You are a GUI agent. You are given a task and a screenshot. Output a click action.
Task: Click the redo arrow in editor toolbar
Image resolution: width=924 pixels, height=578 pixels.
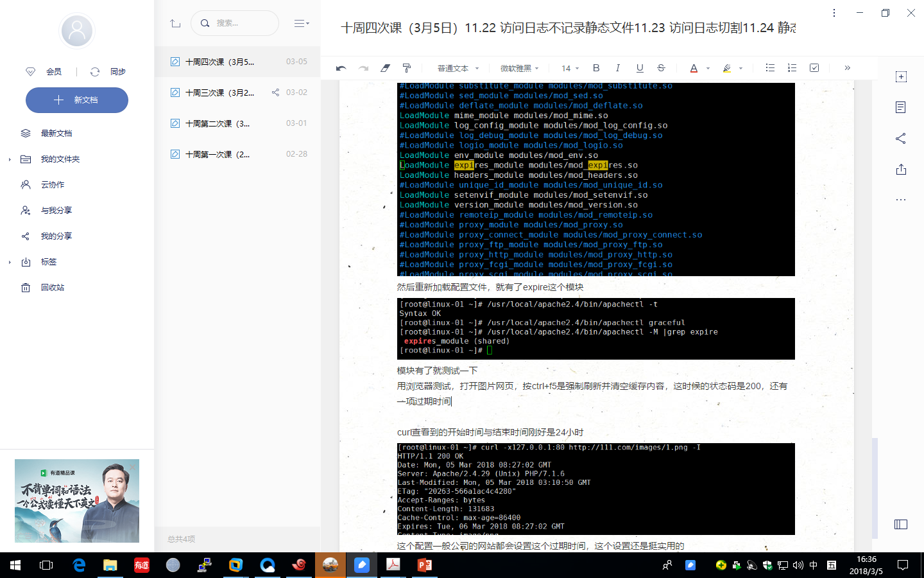click(x=363, y=68)
